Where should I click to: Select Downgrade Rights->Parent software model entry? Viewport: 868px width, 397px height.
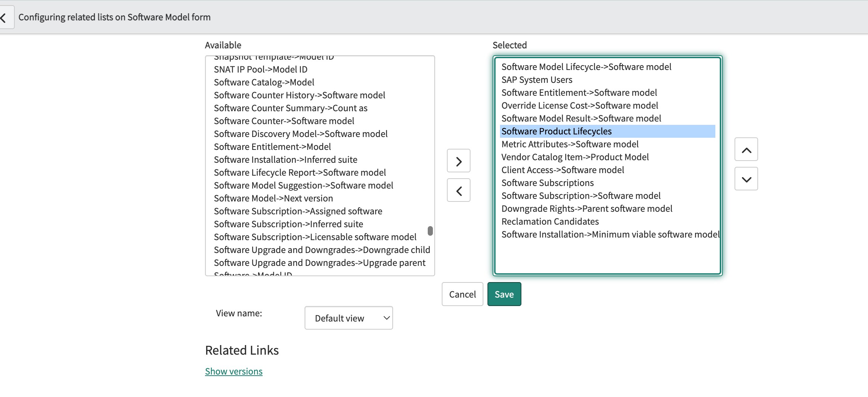pos(587,208)
